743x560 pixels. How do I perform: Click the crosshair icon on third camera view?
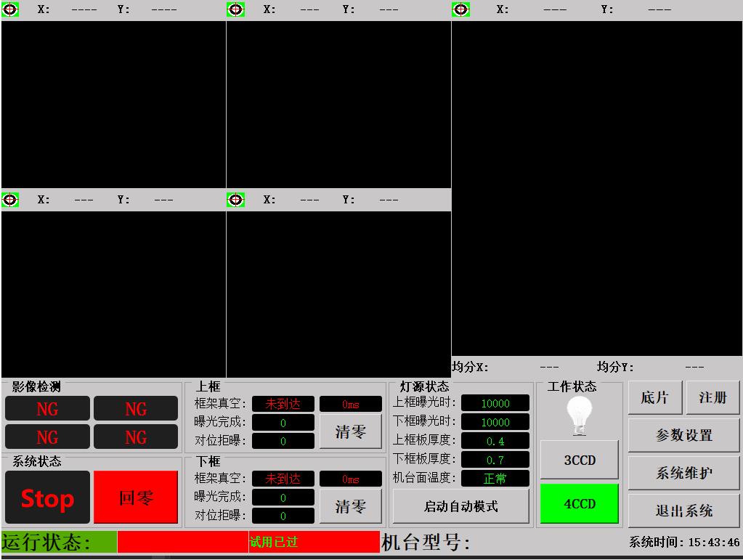[x=460, y=9]
